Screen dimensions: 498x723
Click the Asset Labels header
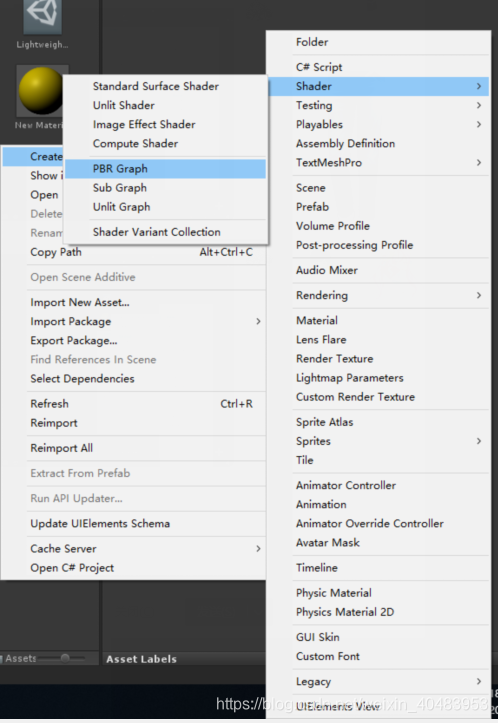coord(142,659)
